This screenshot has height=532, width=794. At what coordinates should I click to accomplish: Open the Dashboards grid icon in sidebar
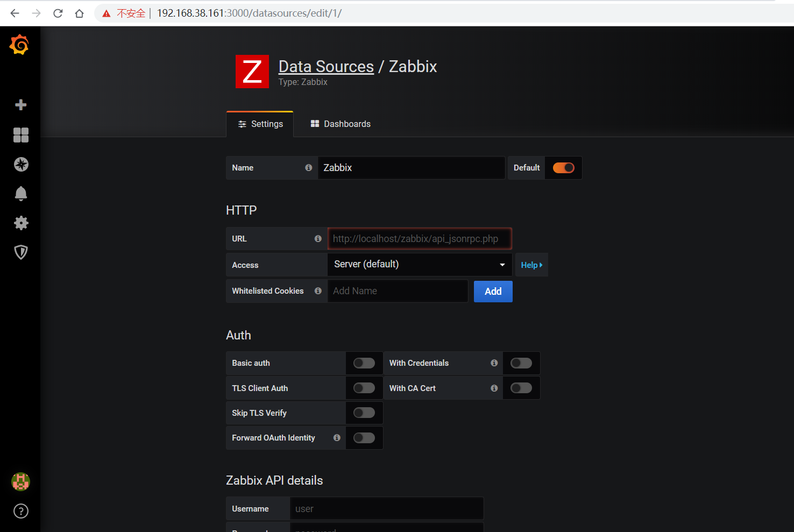[x=20, y=135]
